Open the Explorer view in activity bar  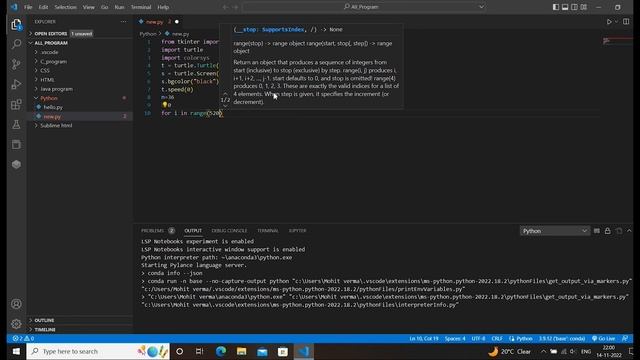pos(16,24)
